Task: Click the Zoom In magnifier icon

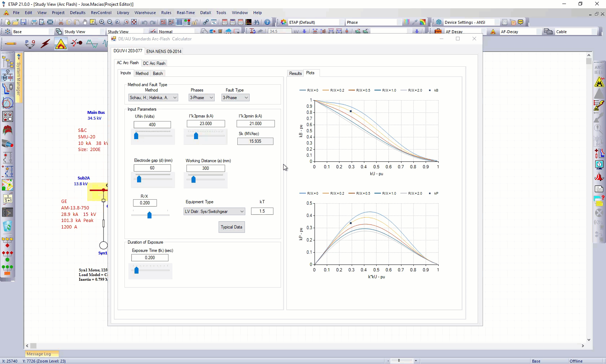Action: click(x=102, y=22)
